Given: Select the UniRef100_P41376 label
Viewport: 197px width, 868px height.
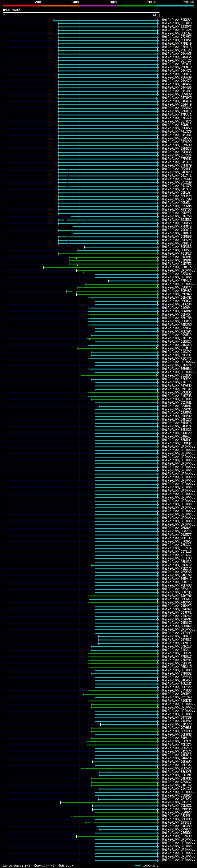Looking at the screenshot, I should click(177, 186).
